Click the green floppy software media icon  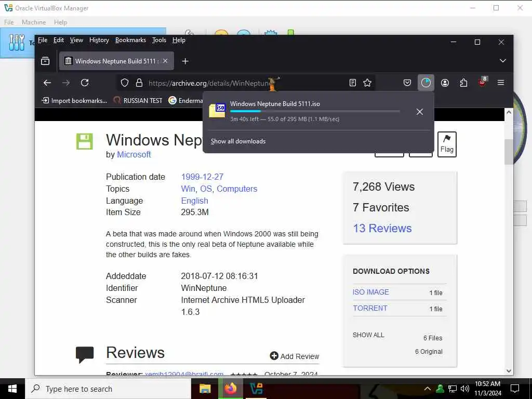85,141
